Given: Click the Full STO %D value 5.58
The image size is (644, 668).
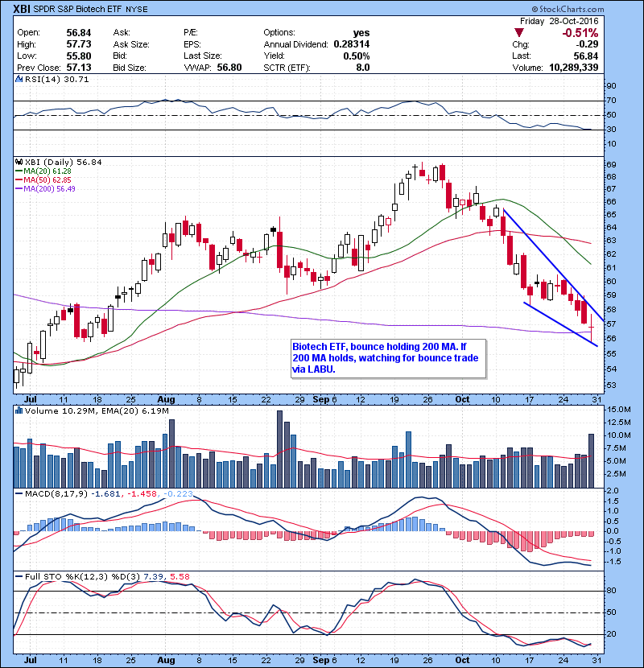Looking at the screenshot, I should [180, 576].
